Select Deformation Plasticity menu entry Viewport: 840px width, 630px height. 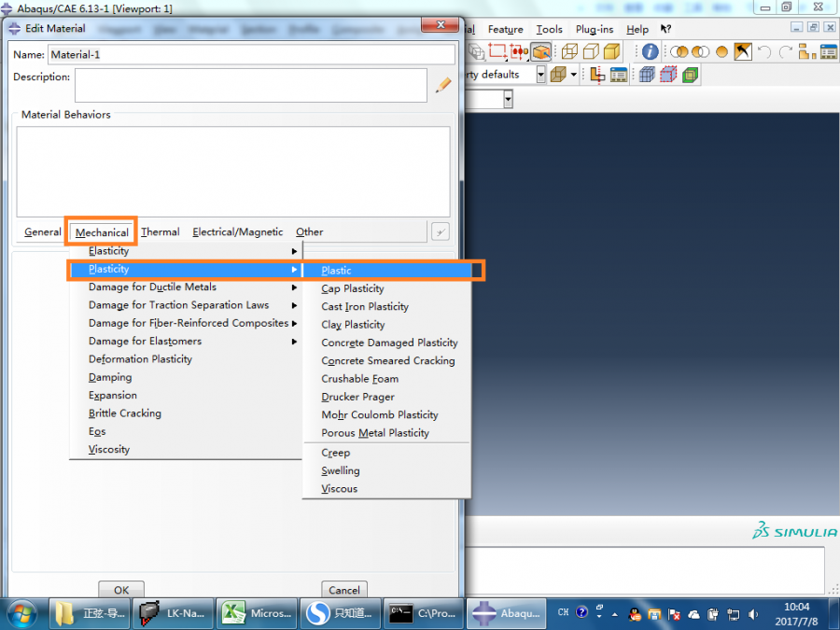186,359
